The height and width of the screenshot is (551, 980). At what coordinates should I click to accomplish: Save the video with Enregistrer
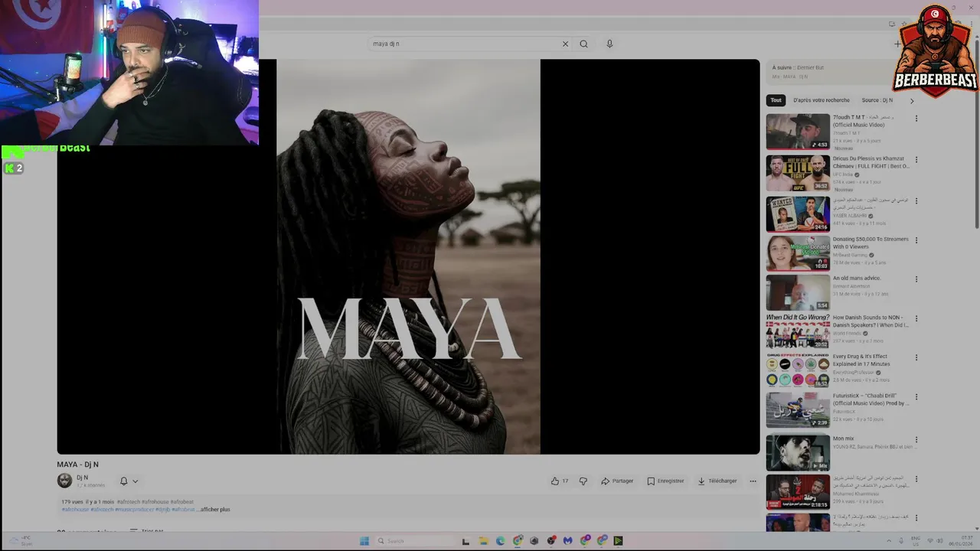pyautogui.click(x=665, y=481)
